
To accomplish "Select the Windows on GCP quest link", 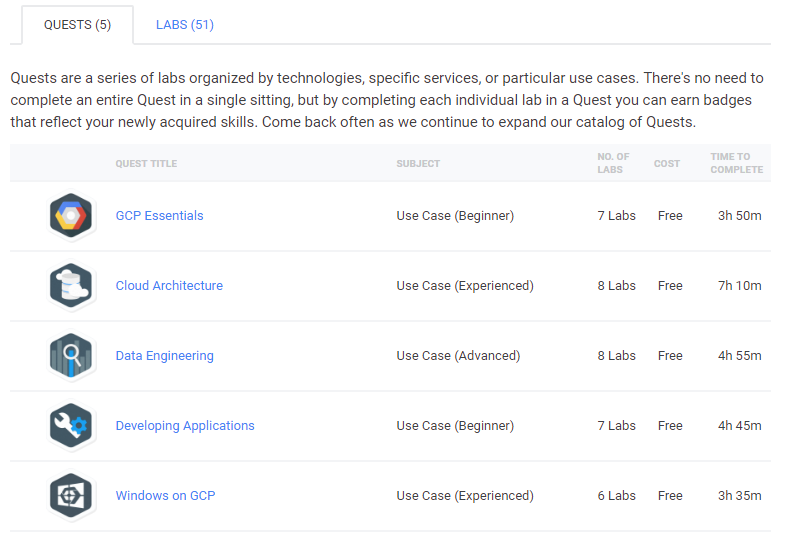I will click(165, 496).
